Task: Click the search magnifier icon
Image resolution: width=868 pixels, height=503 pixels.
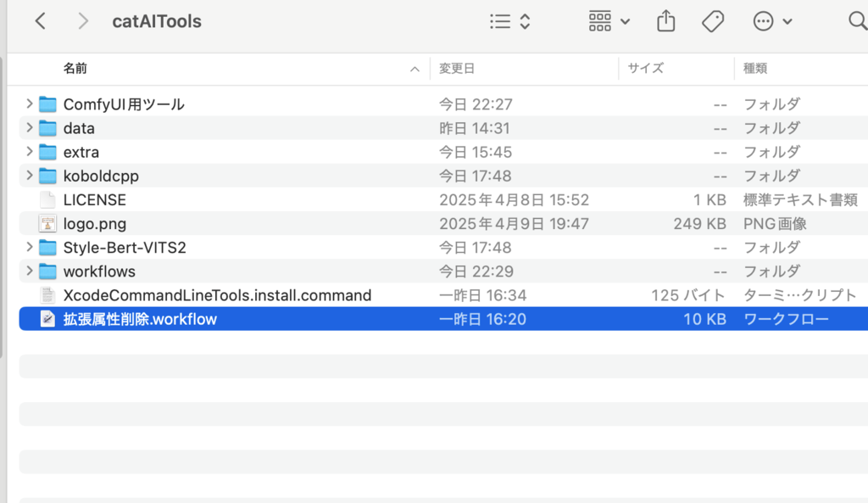Action: tap(858, 21)
